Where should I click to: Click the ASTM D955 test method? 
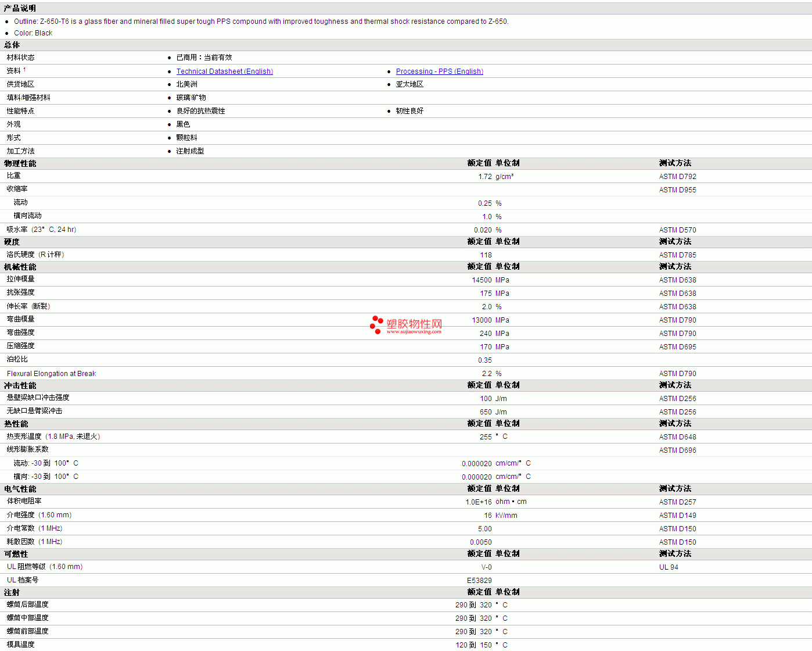[678, 190]
